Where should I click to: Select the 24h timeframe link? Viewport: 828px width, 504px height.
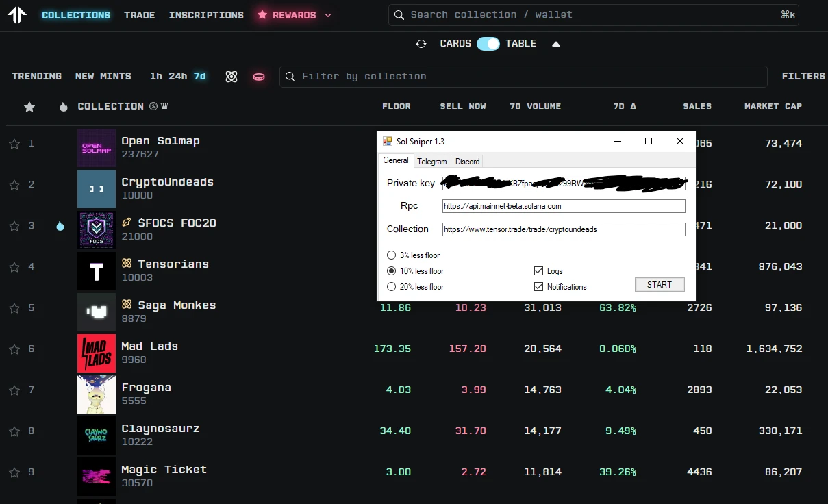click(178, 77)
